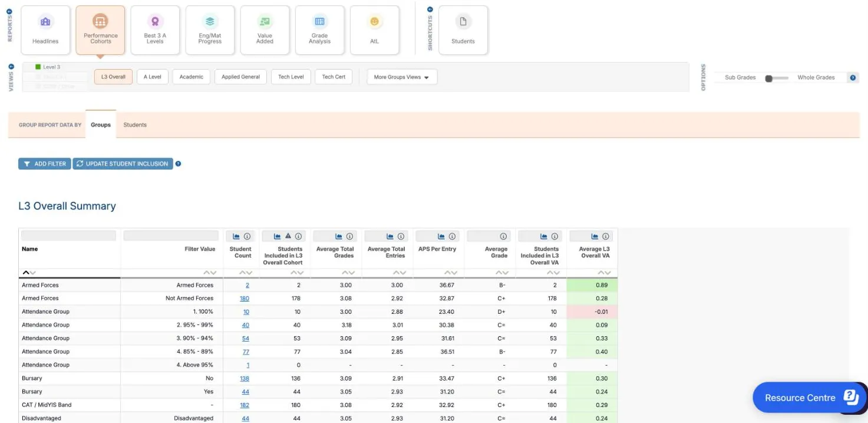Show info for APS Per Entry column
Image resolution: width=868 pixels, height=423 pixels.
[453, 236]
